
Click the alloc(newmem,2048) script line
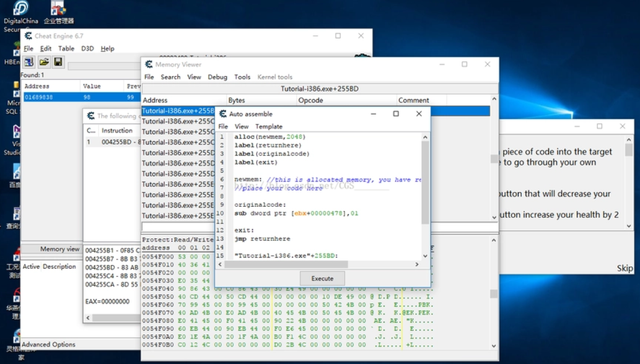[x=270, y=137]
